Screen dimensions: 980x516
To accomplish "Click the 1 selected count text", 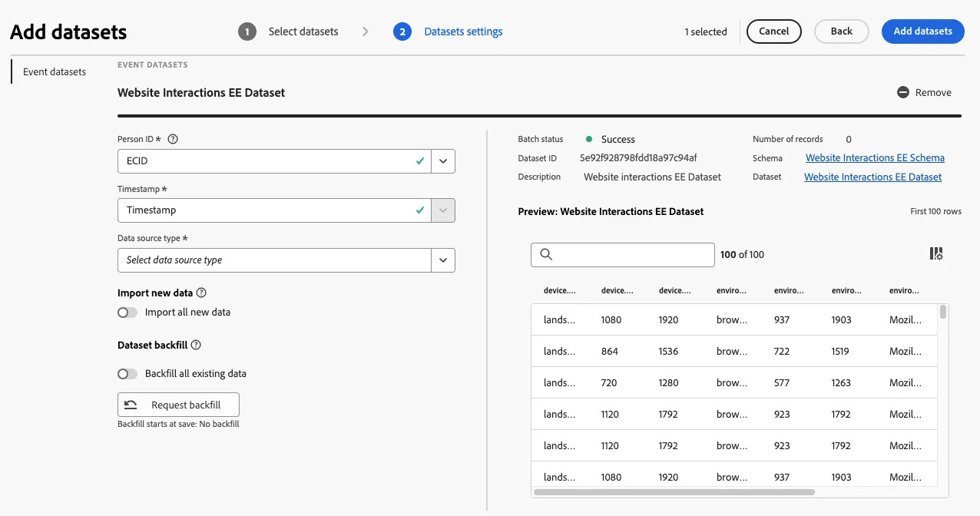I will (x=706, y=32).
